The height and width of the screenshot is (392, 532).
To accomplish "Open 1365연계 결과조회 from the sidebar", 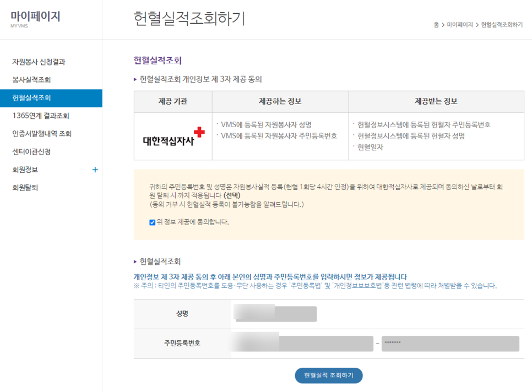I will coord(41,116).
